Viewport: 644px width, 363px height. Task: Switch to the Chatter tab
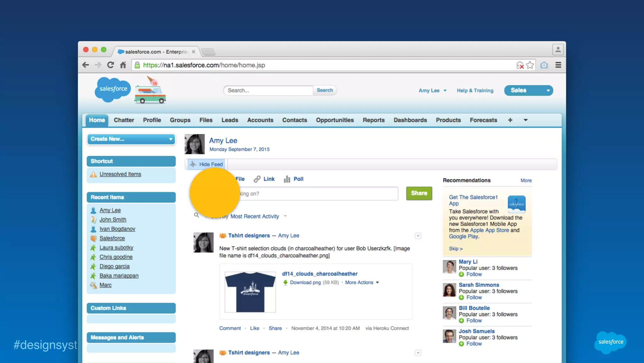[x=124, y=120]
